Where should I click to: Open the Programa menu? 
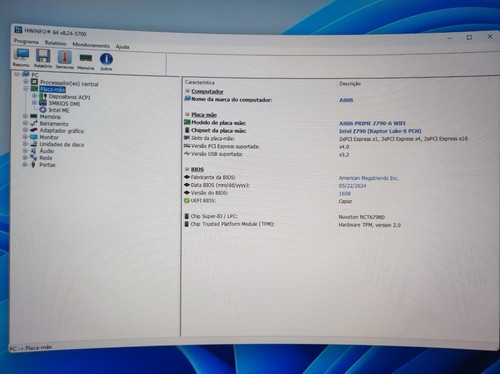click(x=26, y=42)
